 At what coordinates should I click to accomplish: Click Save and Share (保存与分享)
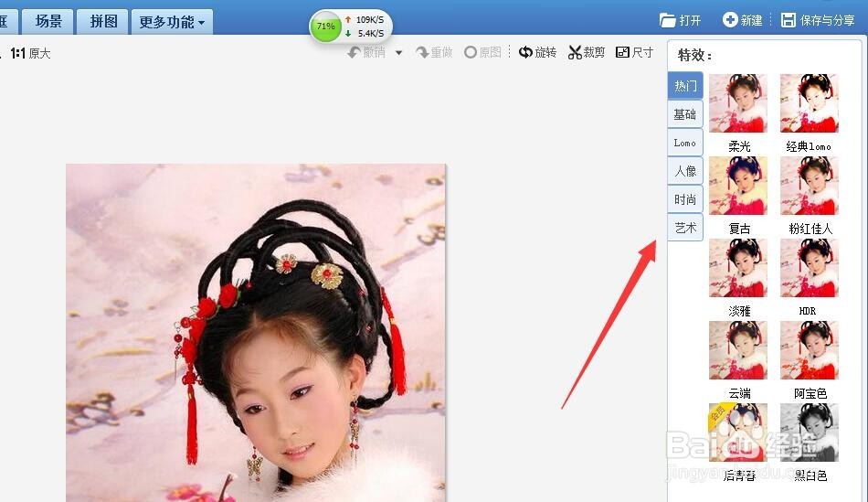[818, 20]
